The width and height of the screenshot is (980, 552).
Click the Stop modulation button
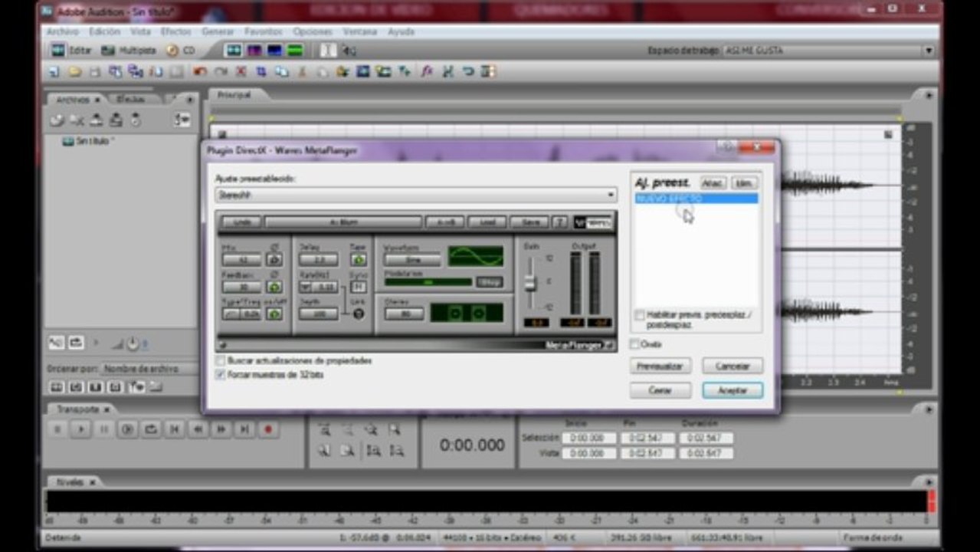click(490, 281)
